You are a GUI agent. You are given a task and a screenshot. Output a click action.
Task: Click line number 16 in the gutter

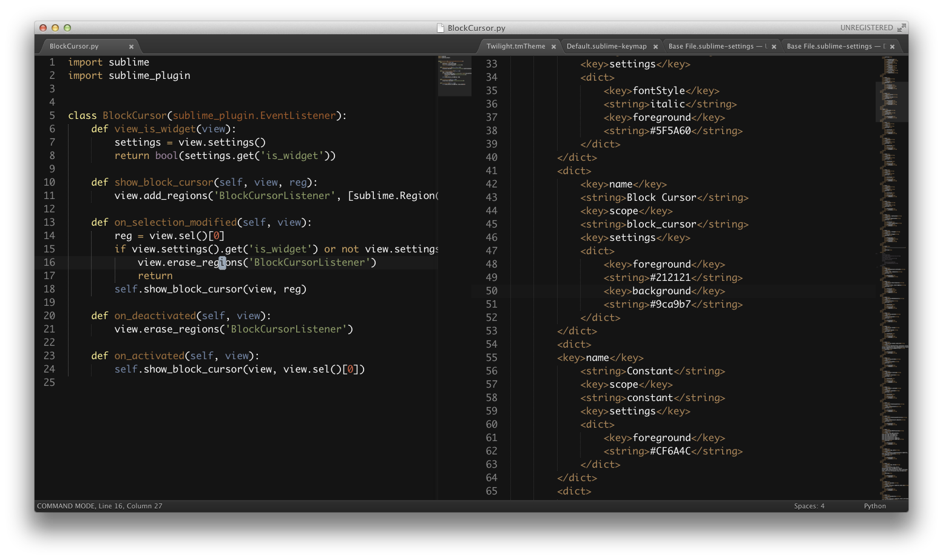tap(50, 262)
